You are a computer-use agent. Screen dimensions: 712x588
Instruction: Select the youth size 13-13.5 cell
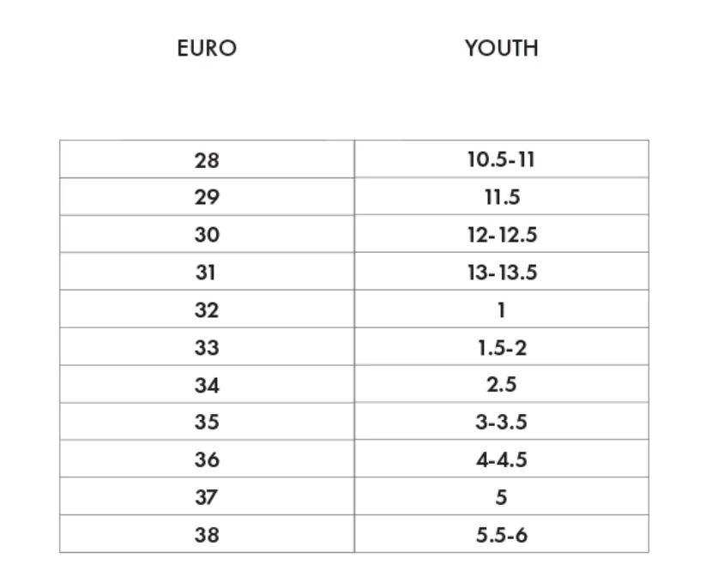502,273
